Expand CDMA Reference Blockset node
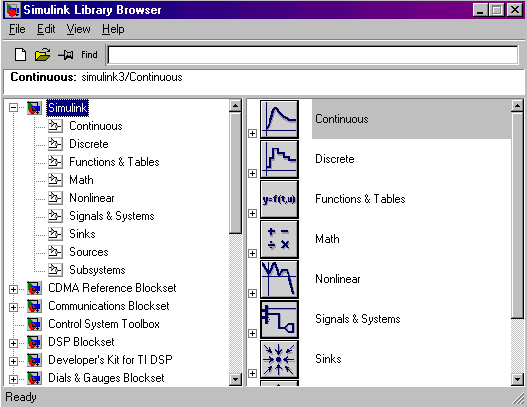Screen dimensions: 527x407 click(13, 289)
